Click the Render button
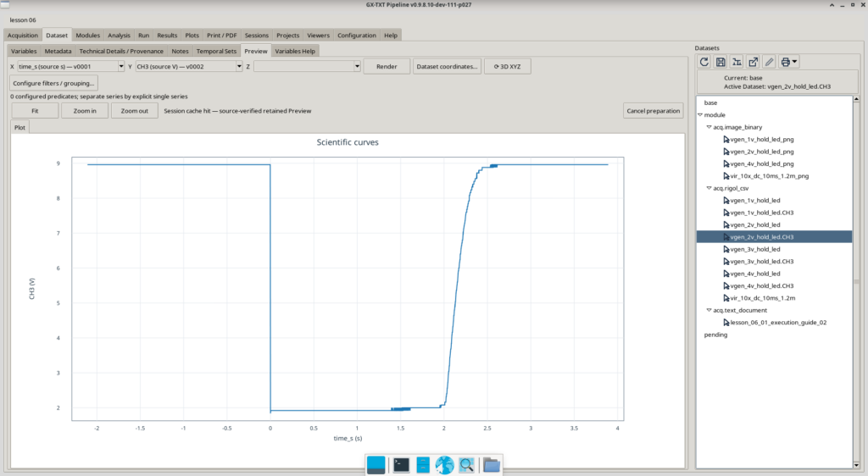 (387, 66)
